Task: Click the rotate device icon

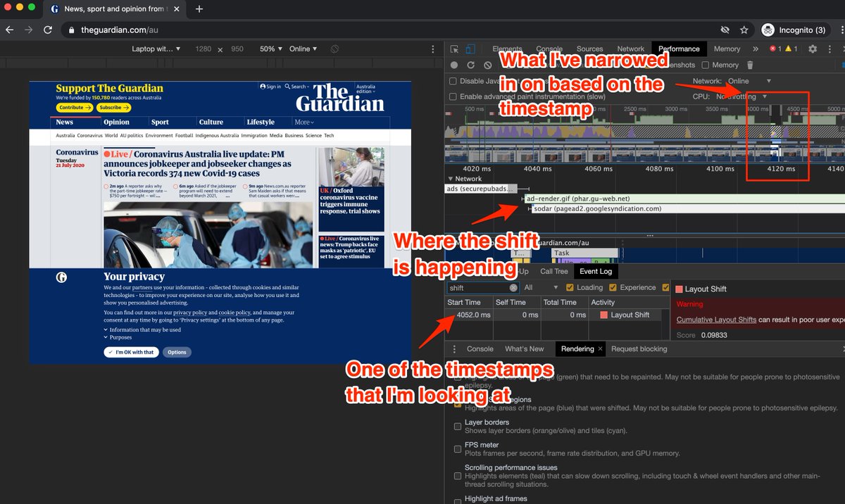Action: click(335, 49)
